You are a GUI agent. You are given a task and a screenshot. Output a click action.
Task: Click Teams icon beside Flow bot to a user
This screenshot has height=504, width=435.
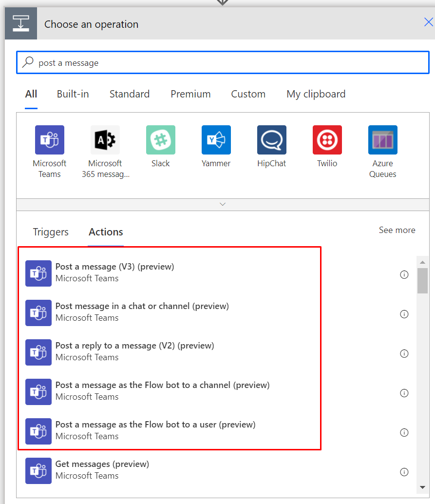38,431
